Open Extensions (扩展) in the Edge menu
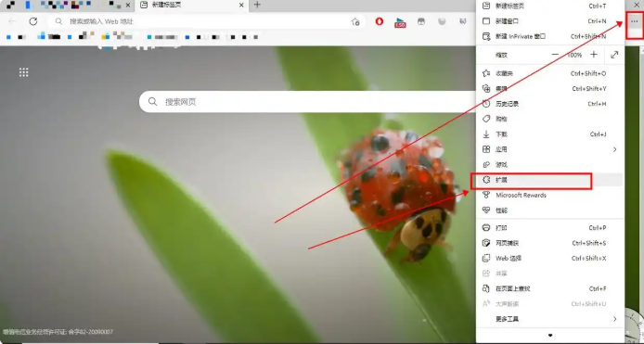Image resolution: width=644 pixels, height=344 pixels. [549, 180]
